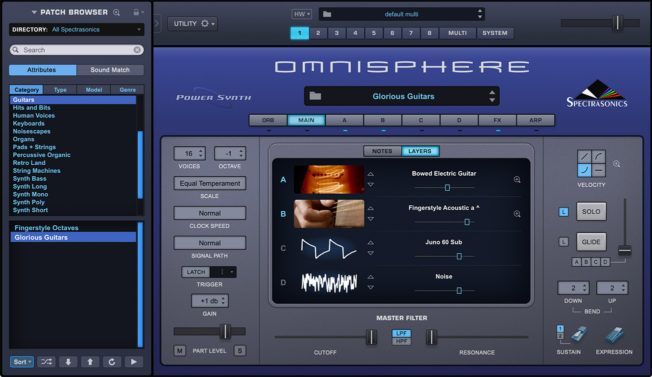Toggle glide for layer A
The width and height of the screenshot is (652, 377).
coord(576,262)
